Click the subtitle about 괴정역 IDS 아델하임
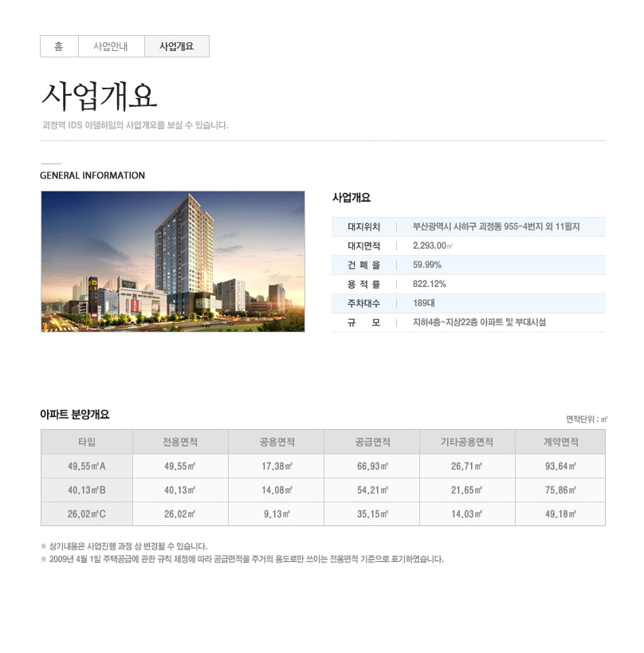 point(135,125)
